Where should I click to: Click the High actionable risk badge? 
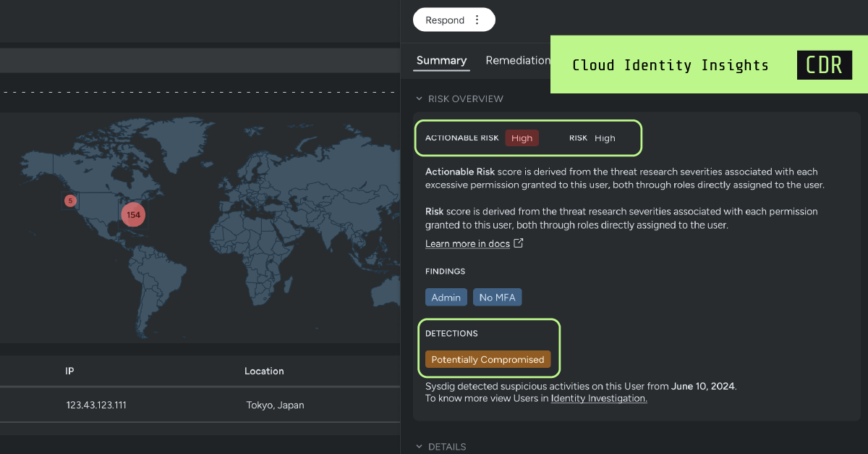pos(522,138)
